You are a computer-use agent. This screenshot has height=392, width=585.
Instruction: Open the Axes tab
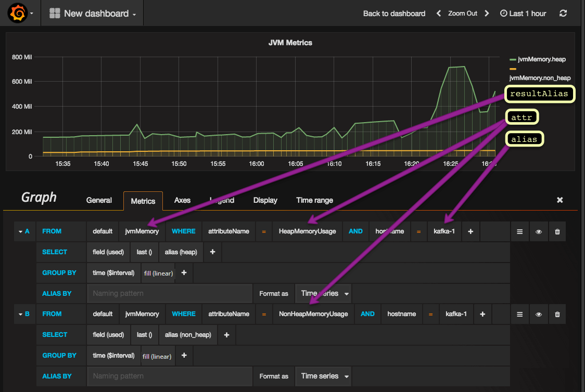[182, 201]
